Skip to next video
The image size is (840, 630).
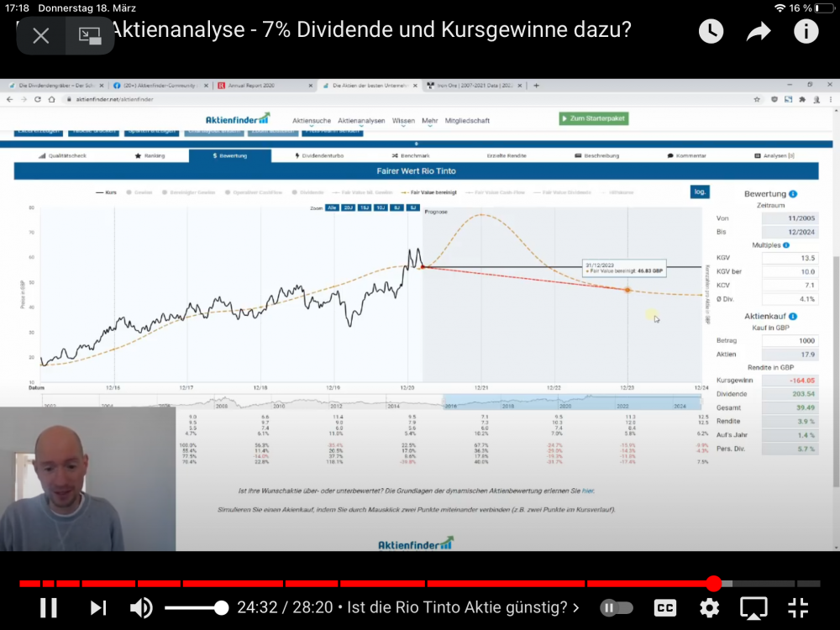pyautogui.click(x=98, y=607)
